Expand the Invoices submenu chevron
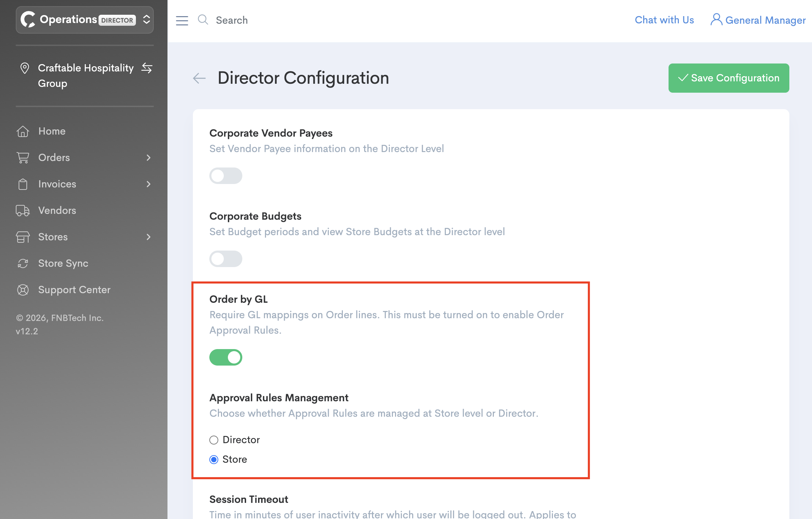 [x=148, y=184]
